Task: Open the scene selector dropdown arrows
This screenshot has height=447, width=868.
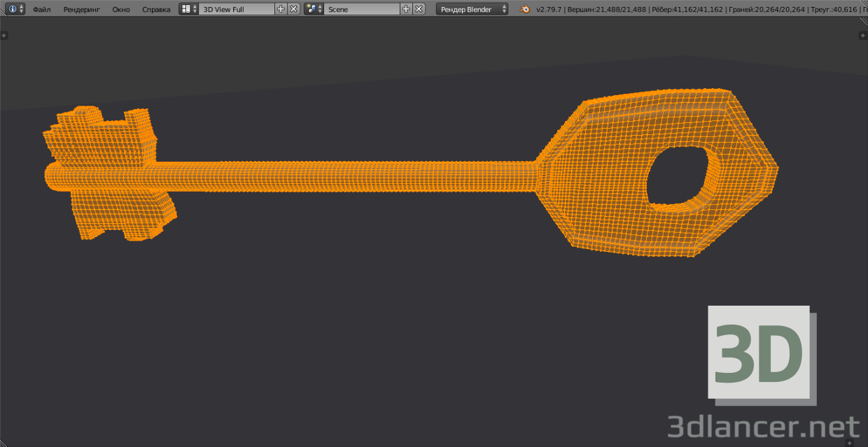Action: pos(321,9)
